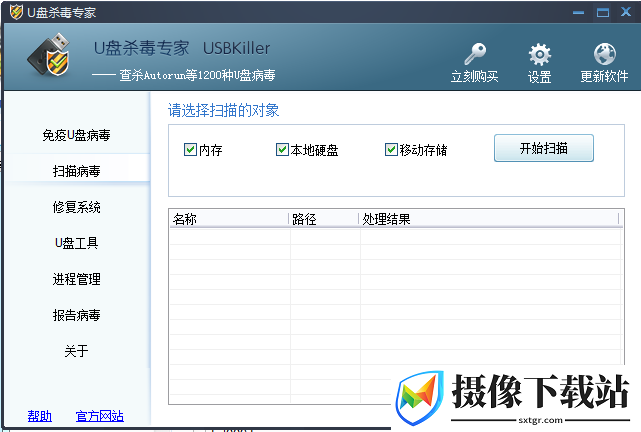The width and height of the screenshot is (641, 432).
Task: Close the U盘杀毒专家 window
Action: point(626,12)
